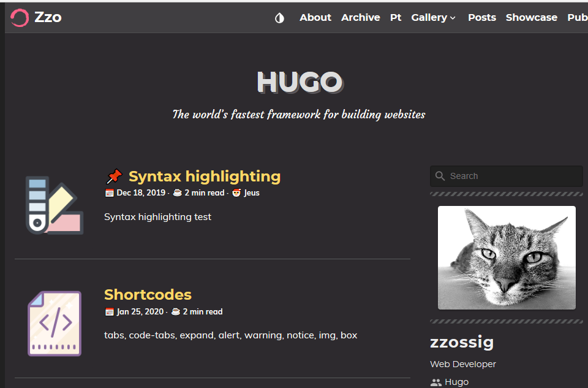Navigate to the Showcase page
The image size is (588, 388).
click(x=531, y=18)
